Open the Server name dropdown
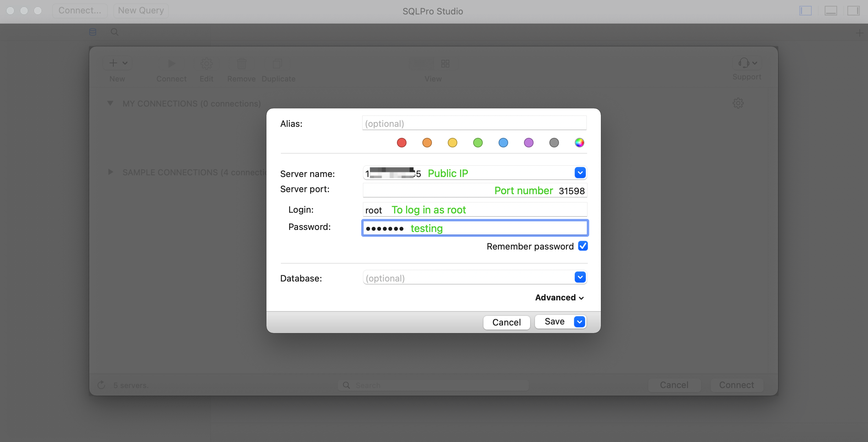The width and height of the screenshot is (868, 442). [x=580, y=173]
